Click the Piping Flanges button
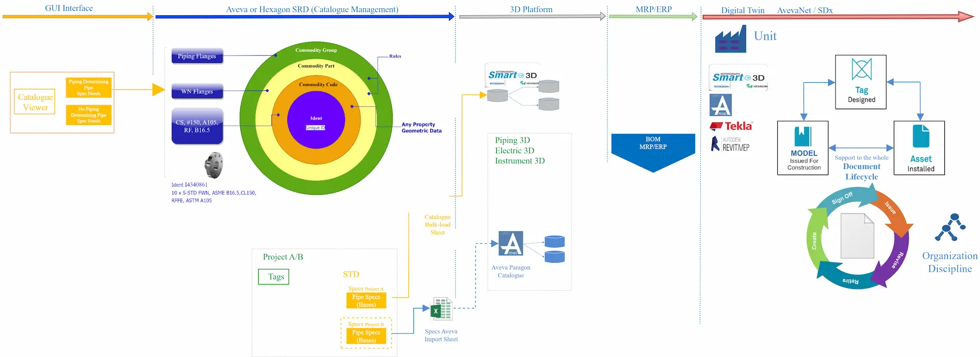This screenshot has height=357, width=980. point(197,56)
